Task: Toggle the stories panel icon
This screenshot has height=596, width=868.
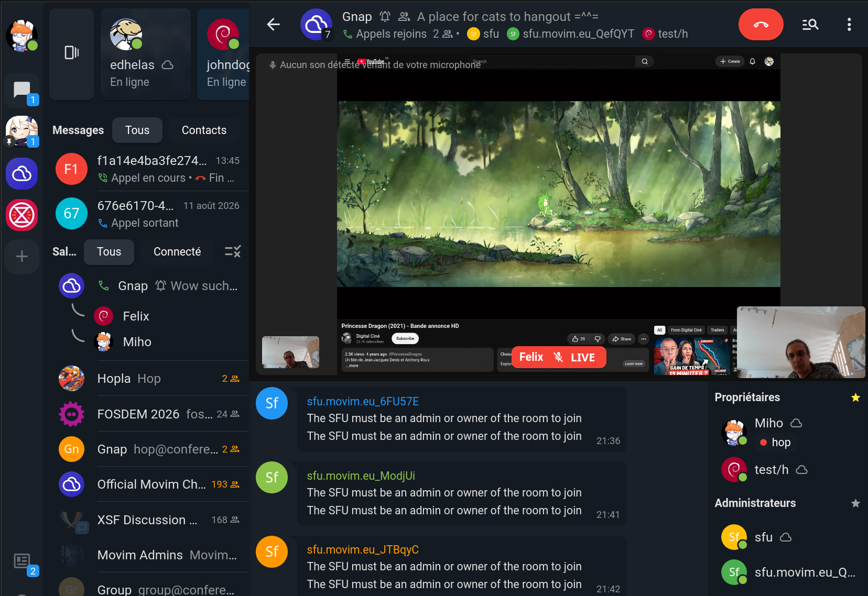Action: (72, 52)
